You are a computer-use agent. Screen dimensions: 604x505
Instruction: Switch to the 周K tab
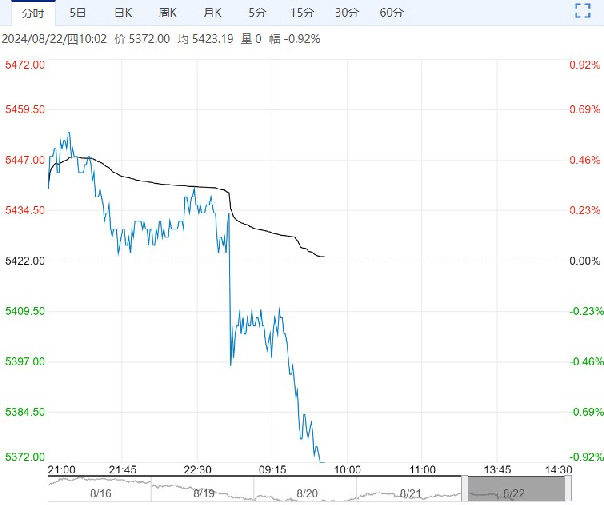click(x=168, y=13)
